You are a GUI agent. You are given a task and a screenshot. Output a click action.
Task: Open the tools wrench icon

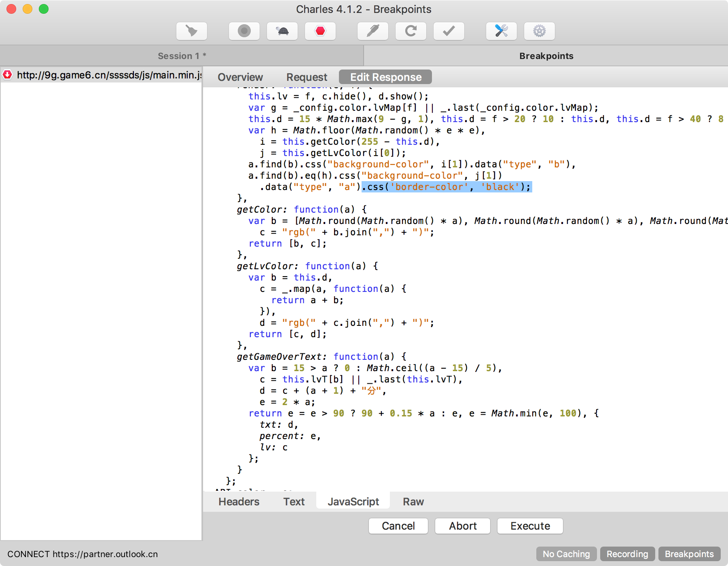[x=501, y=31]
